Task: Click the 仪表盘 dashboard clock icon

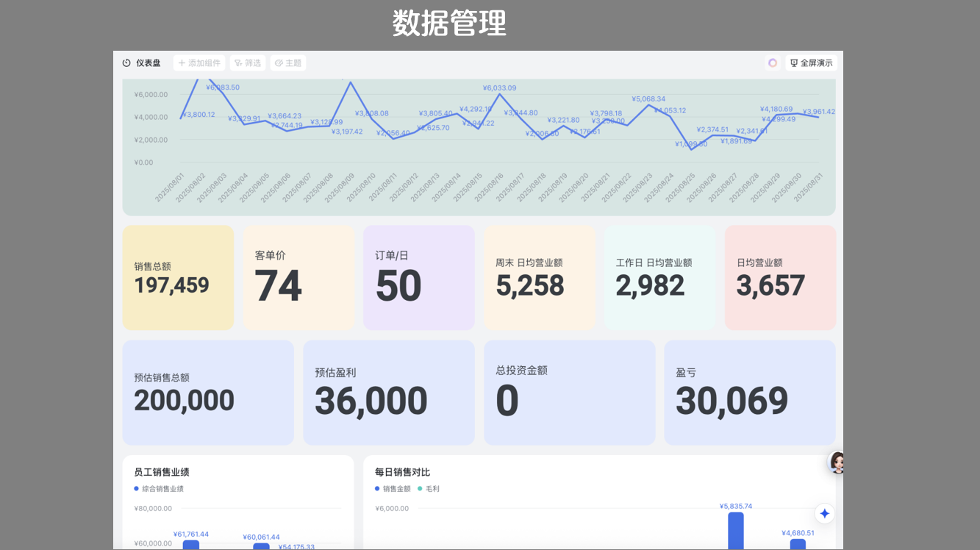Action: point(126,63)
